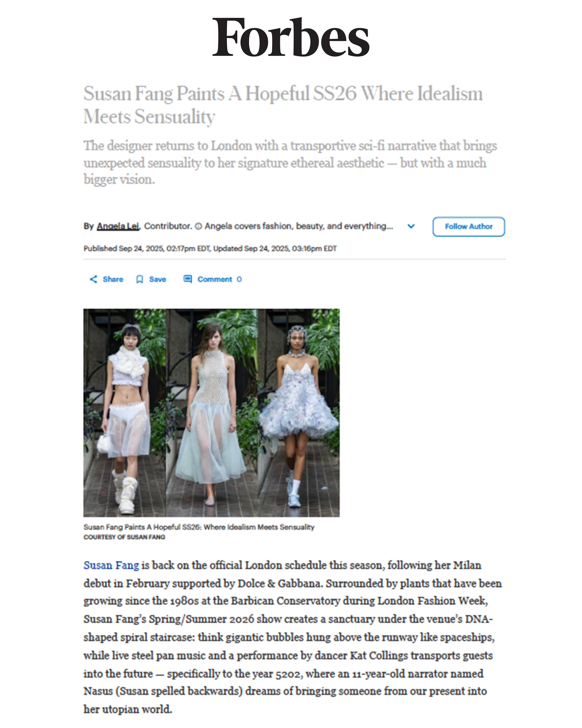Click the 'Courtesy of Susan Fang' image credit
This screenshot has width=582, height=728.
125,537
